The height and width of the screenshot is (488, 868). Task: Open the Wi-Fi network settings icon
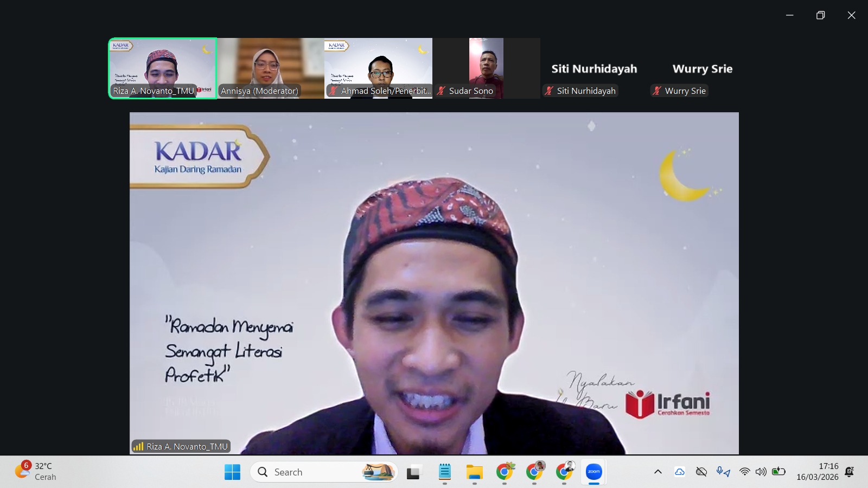click(745, 472)
